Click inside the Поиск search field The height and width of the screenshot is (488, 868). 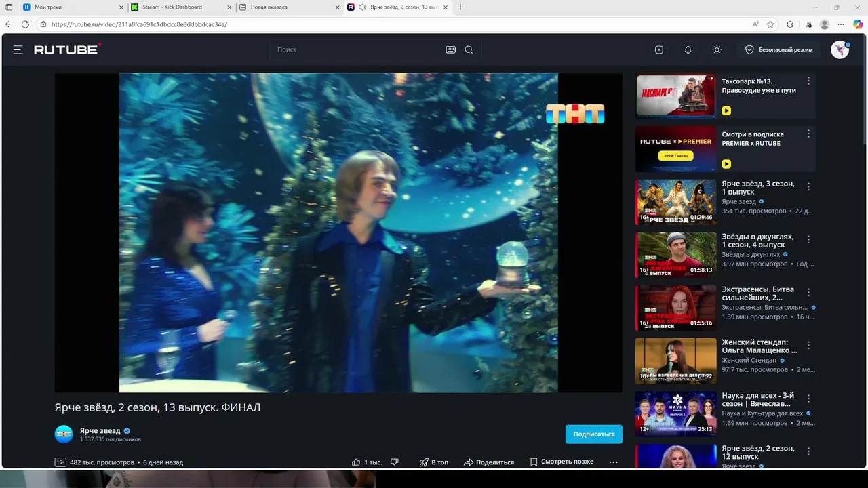tap(356, 49)
